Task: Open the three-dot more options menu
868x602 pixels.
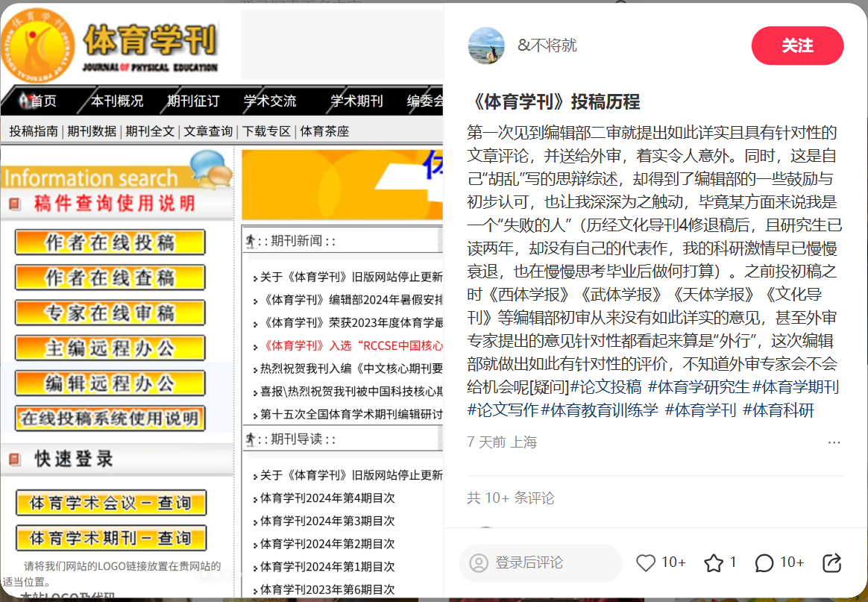Action: (x=834, y=442)
